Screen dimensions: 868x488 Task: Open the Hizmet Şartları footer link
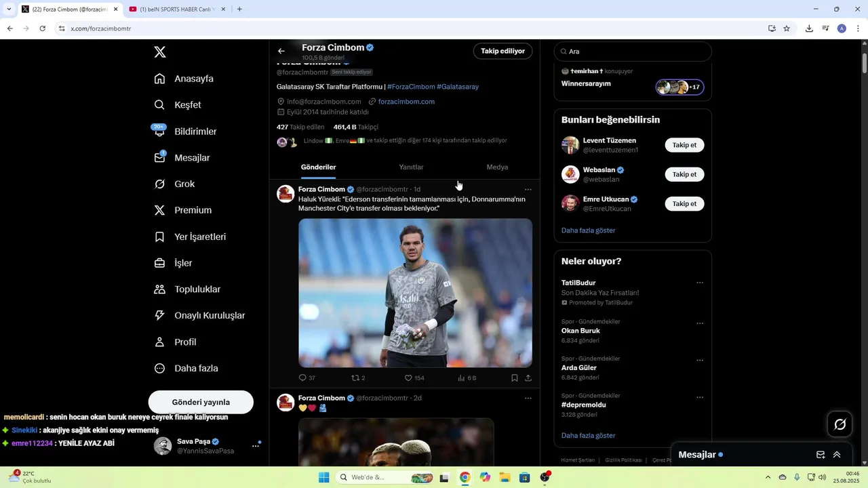click(578, 460)
